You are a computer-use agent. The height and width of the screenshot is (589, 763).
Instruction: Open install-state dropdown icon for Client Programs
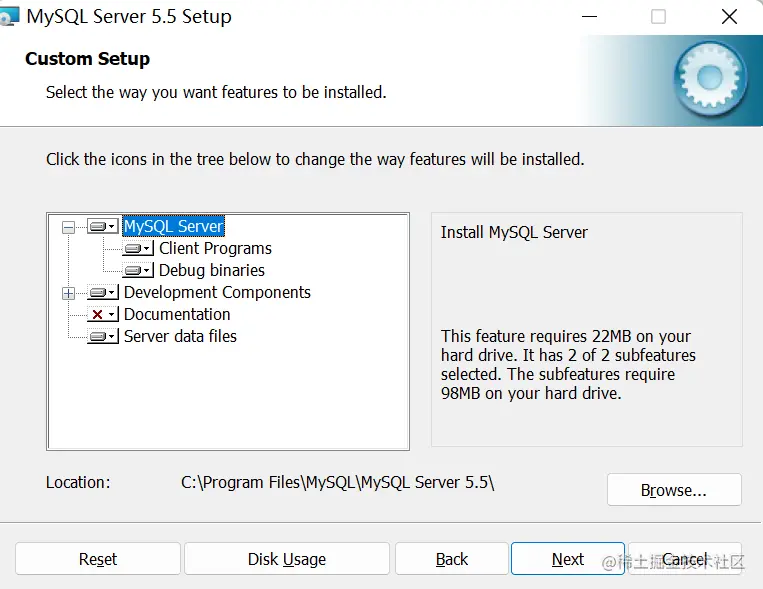coord(138,248)
